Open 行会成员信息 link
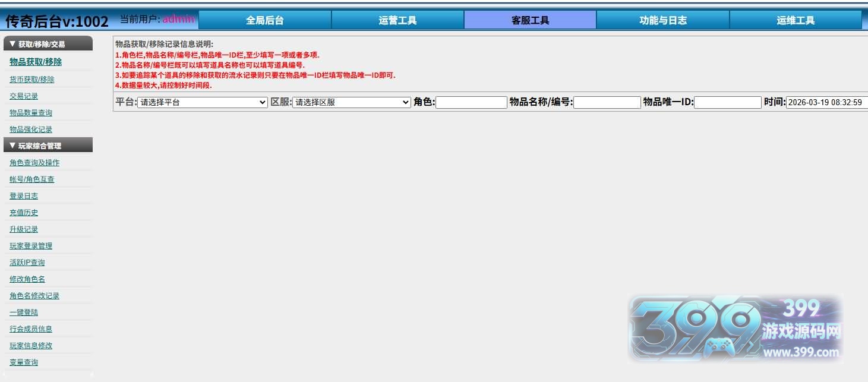Screen dimensions: 868x382 point(31,329)
